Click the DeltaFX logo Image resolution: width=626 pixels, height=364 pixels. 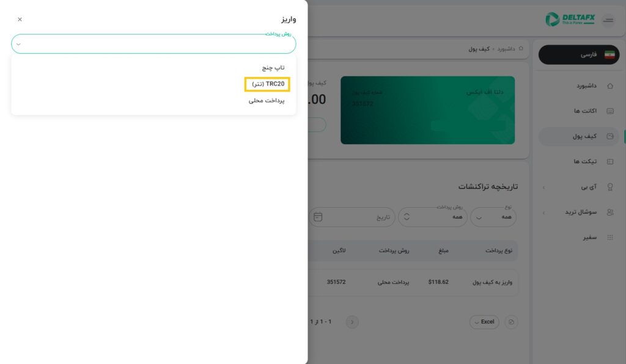(x=570, y=19)
